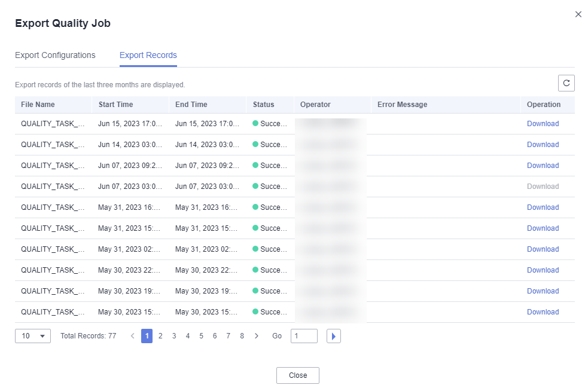Select page 1 in pagination
This screenshot has width=588, height=391.
[x=147, y=336]
